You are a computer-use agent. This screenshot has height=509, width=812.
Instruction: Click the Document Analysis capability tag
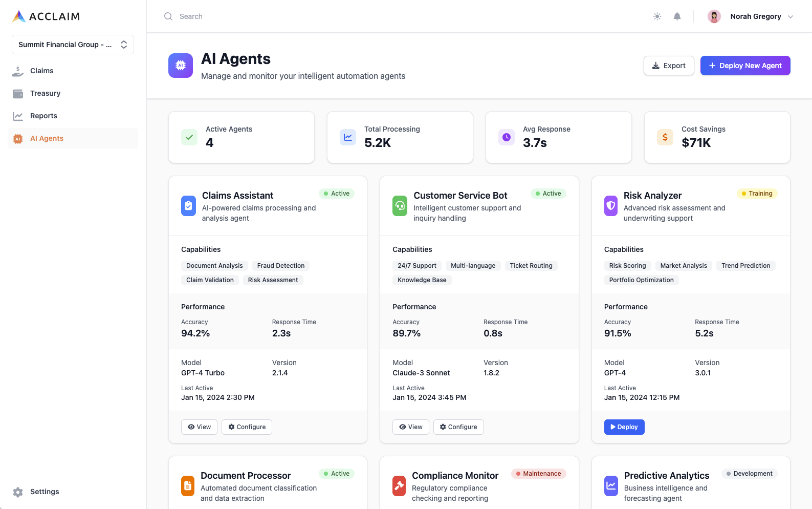pyautogui.click(x=214, y=266)
